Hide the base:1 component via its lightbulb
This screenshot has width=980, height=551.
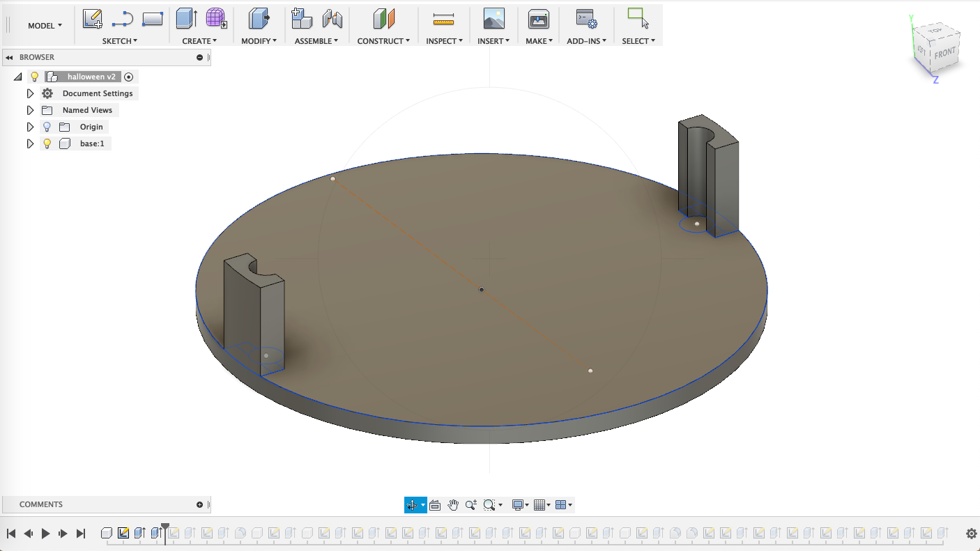47,143
